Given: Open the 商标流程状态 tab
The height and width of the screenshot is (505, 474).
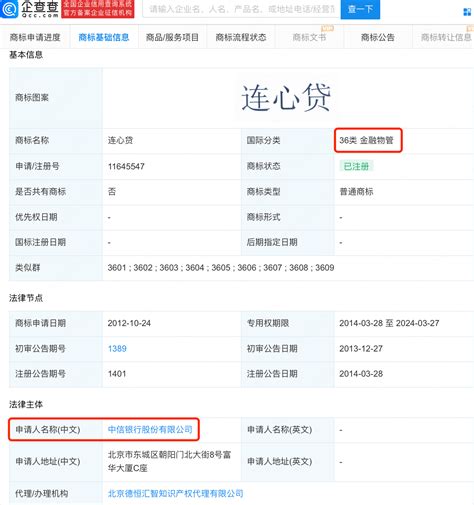Looking at the screenshot, I should (241, 37).
